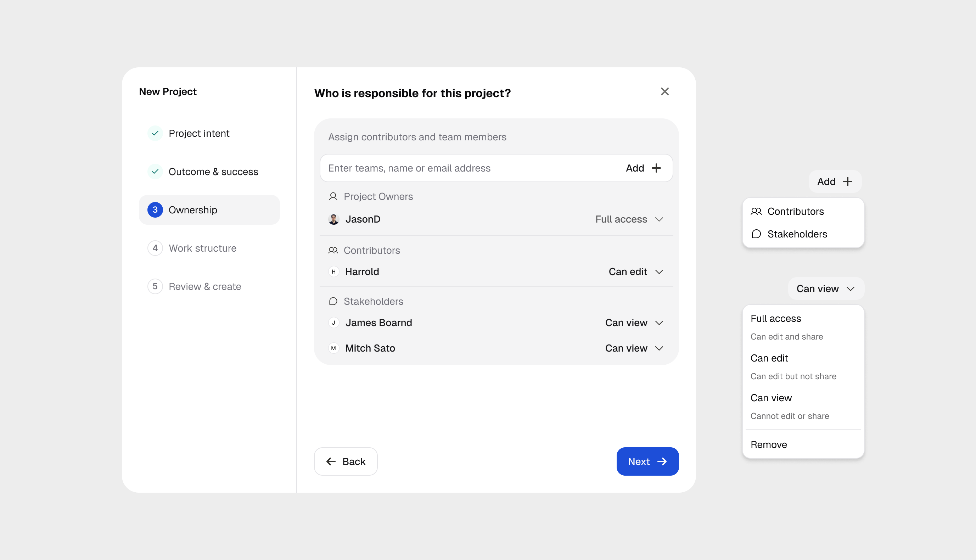Click Harrold's H avatar
Image resolution: width=976 pixels, height=560 pixels.
(x=333, y=271)
